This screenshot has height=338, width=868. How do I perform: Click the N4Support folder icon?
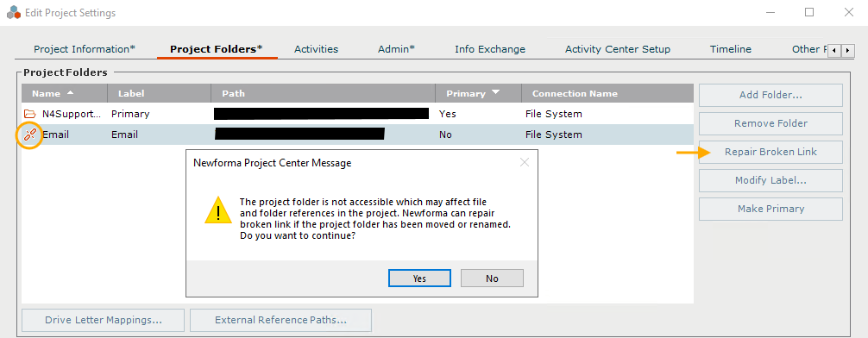pyautogui.click(x=30, y=114)
